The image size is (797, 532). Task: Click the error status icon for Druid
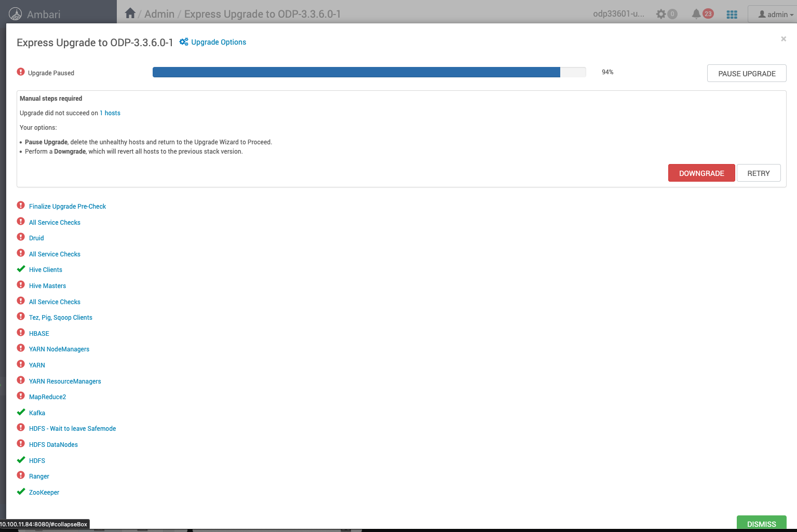click(x=21, y=237)
